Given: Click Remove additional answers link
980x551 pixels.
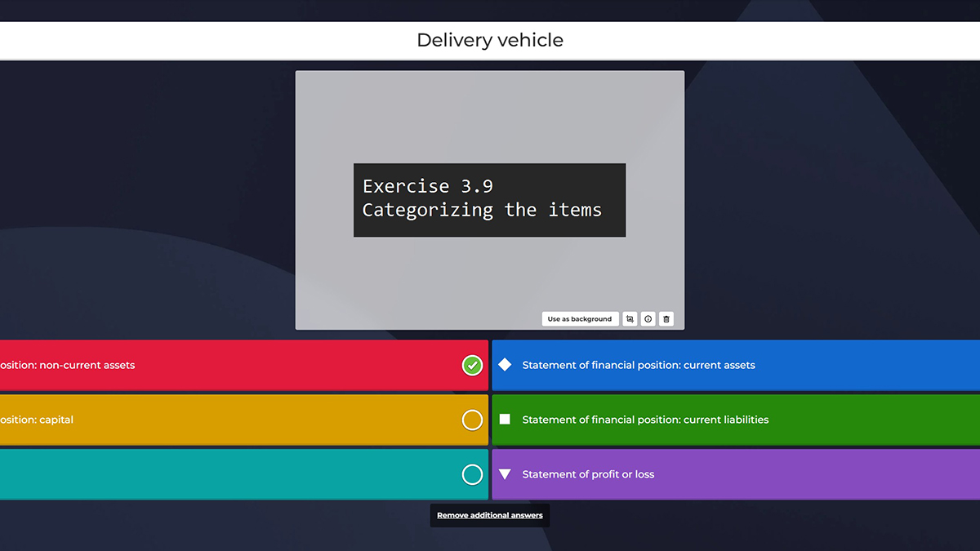Looking at the screenshot, I should 490,515.
